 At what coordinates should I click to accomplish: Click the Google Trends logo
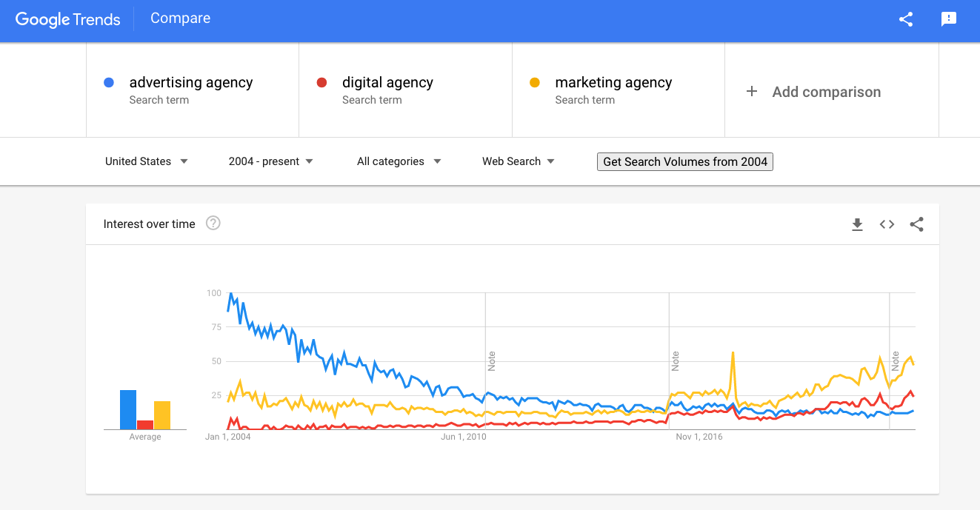(67, 19)
